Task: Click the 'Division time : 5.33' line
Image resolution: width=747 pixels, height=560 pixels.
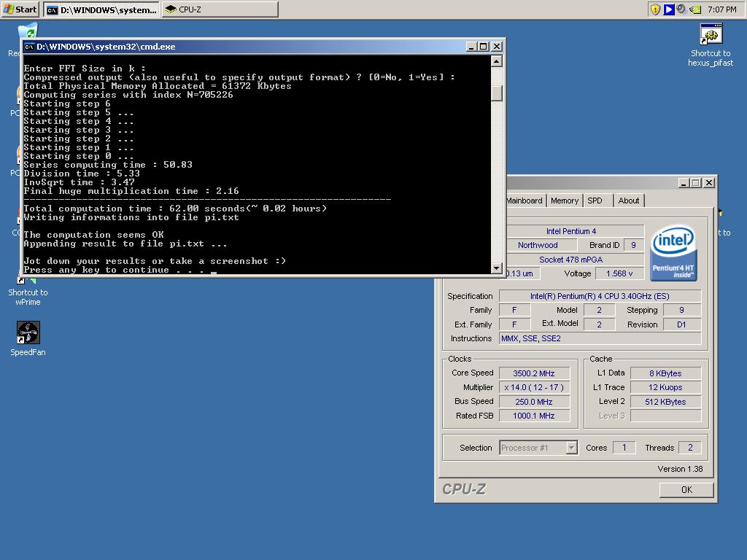Action: point(82,174)
